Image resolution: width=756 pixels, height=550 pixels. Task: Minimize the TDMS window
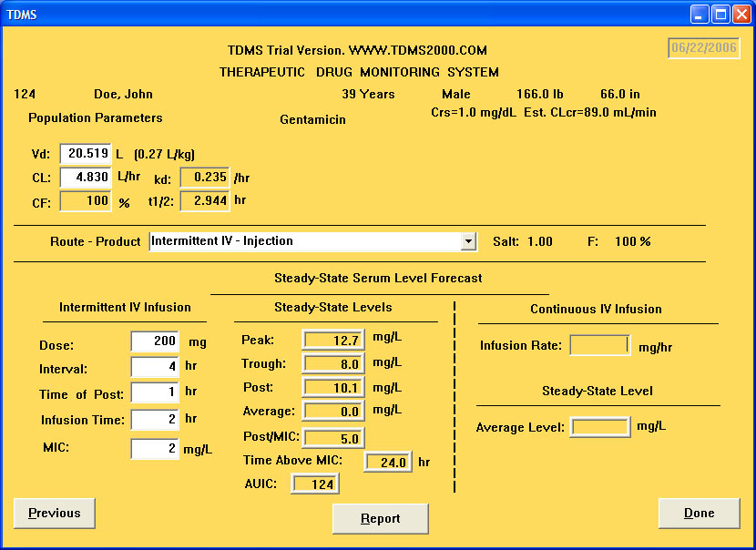tap(699, 14)
